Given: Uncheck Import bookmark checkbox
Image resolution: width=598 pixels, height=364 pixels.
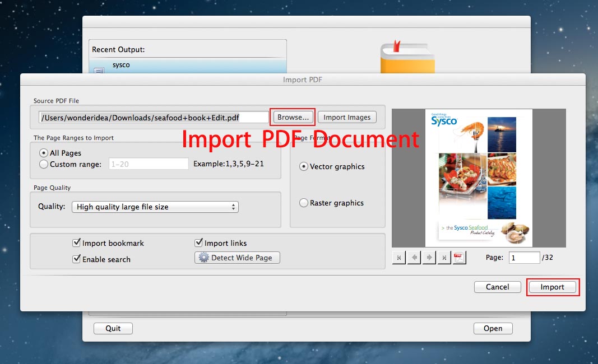Looking at the screenshot, I should point(77,243).
